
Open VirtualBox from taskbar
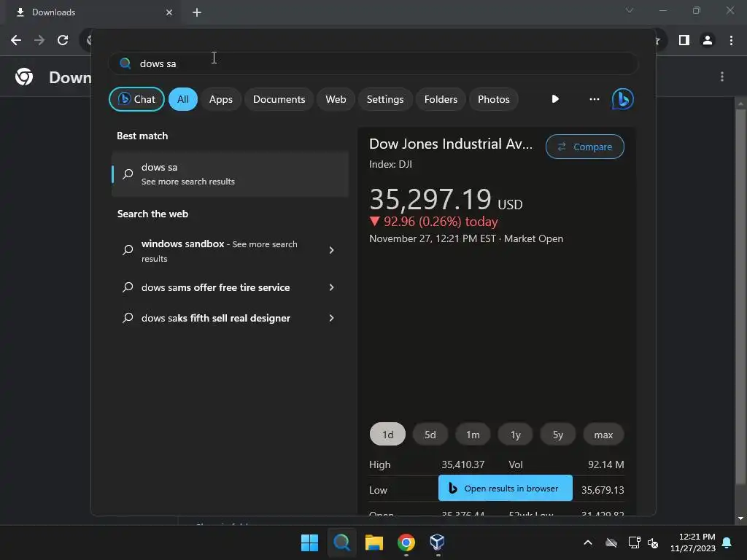(x=438, y=542)
